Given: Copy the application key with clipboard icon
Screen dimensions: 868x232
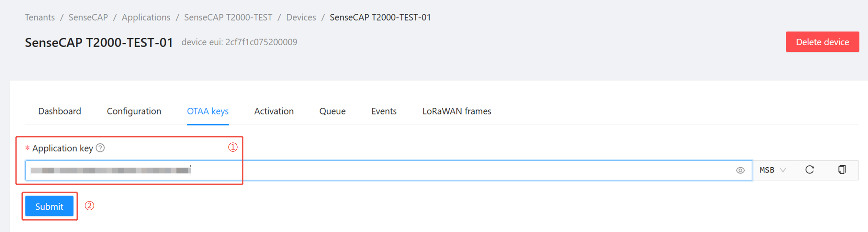Looking at the screenshot, I should (x=842, y=170).
